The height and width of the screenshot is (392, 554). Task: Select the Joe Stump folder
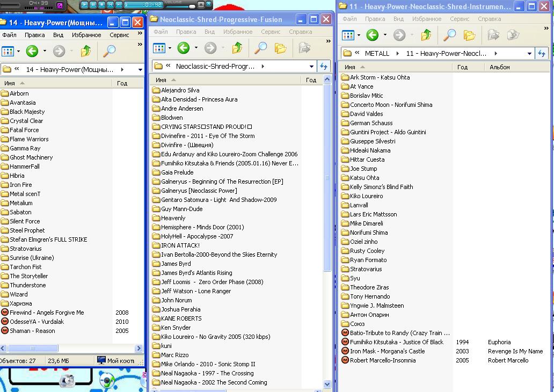[359, 169]
